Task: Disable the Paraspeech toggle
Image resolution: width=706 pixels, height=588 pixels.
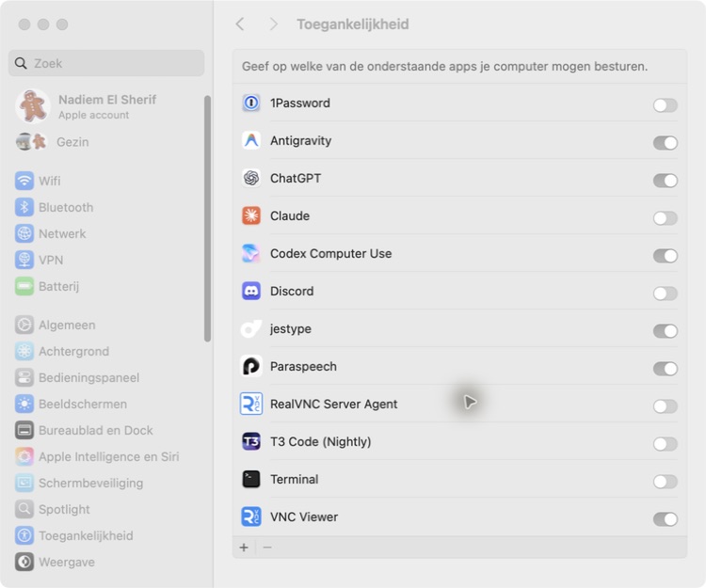Action: pyautogui.click(x=665, y=369)
